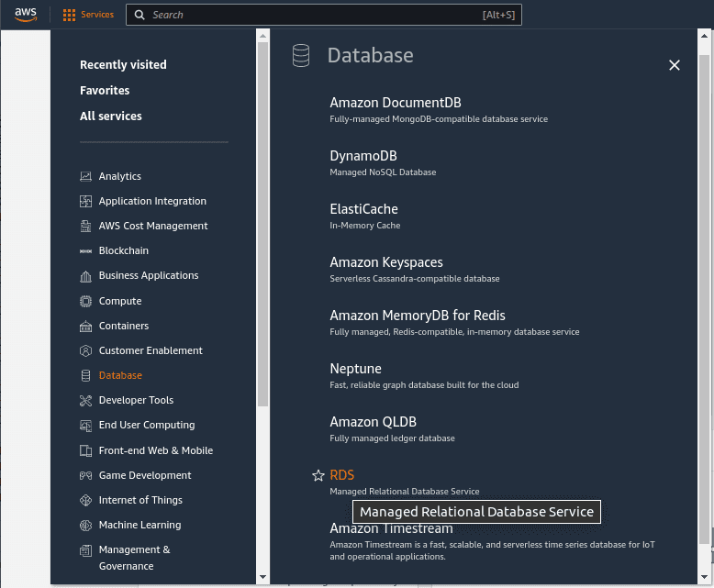This screenshot has width=714, height=588.
Task: Click the Application Integration icon
Action: [x=85, y=201]
